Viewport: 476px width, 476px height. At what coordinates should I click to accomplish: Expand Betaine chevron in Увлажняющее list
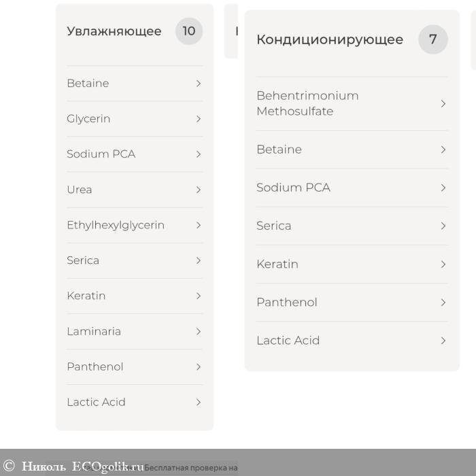(199, 84)
